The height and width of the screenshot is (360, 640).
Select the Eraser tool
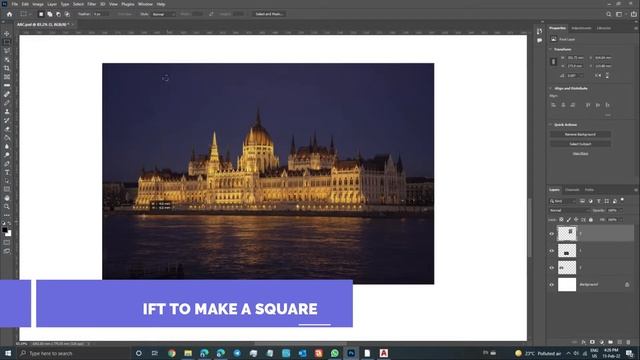(x=7, y=129)
